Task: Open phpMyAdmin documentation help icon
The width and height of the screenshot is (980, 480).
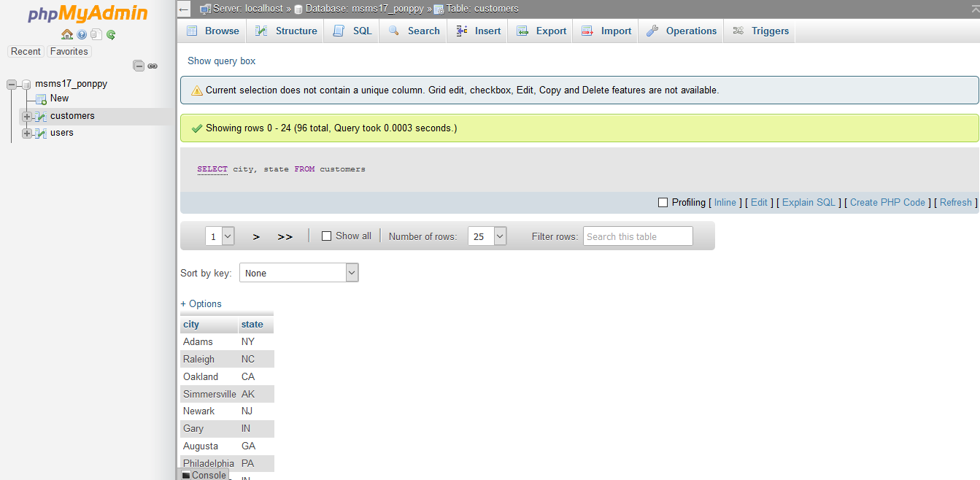Action: tap(82, 34)
